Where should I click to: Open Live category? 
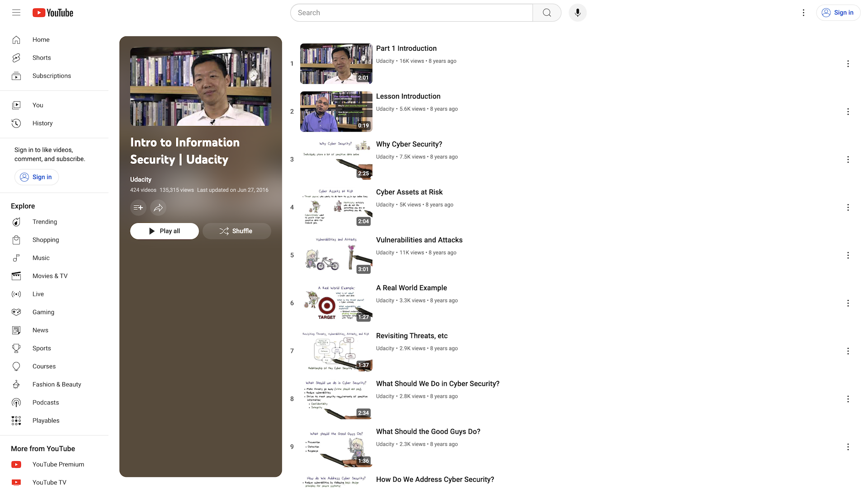tap(54, 294)
